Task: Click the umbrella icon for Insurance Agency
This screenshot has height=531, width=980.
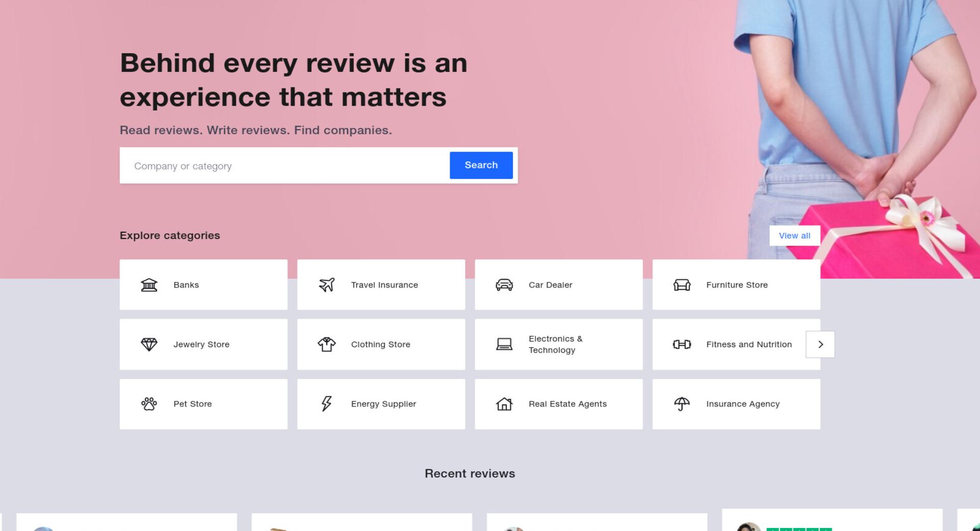Action: [x=682, y=404]
